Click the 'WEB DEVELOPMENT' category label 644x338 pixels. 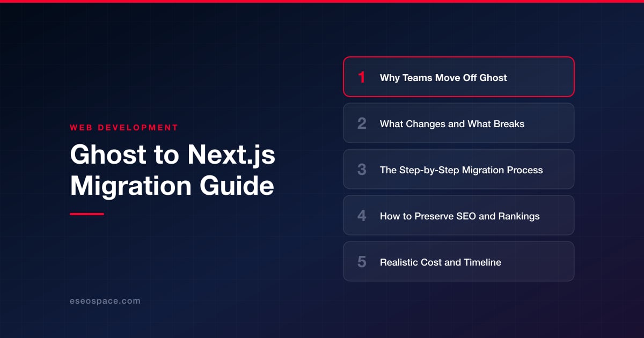point(124,128)
